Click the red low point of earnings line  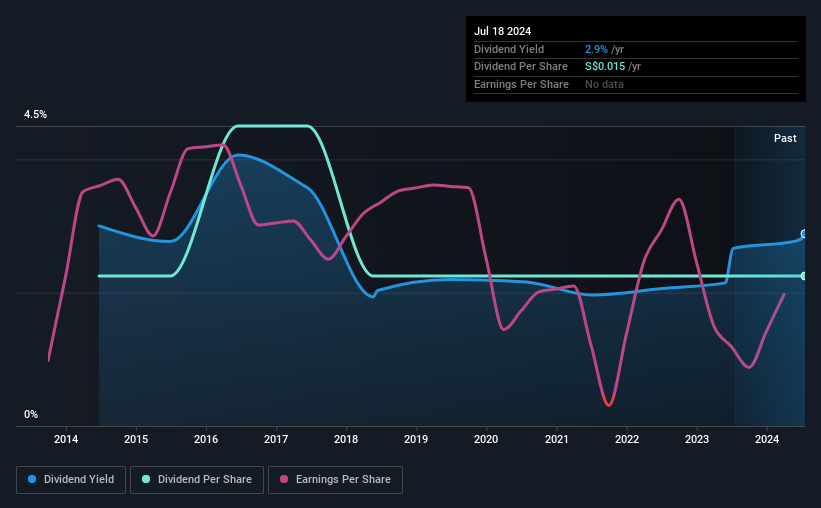(x=608, y=403)
